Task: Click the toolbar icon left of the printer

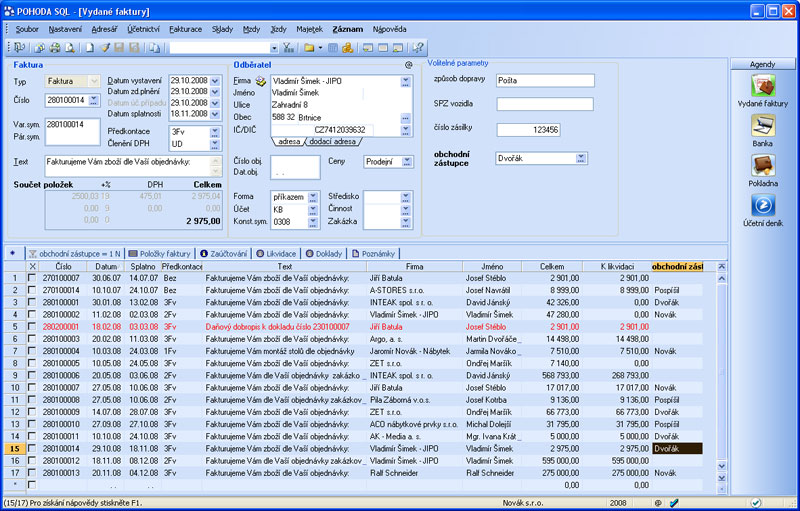Action: 39,48
